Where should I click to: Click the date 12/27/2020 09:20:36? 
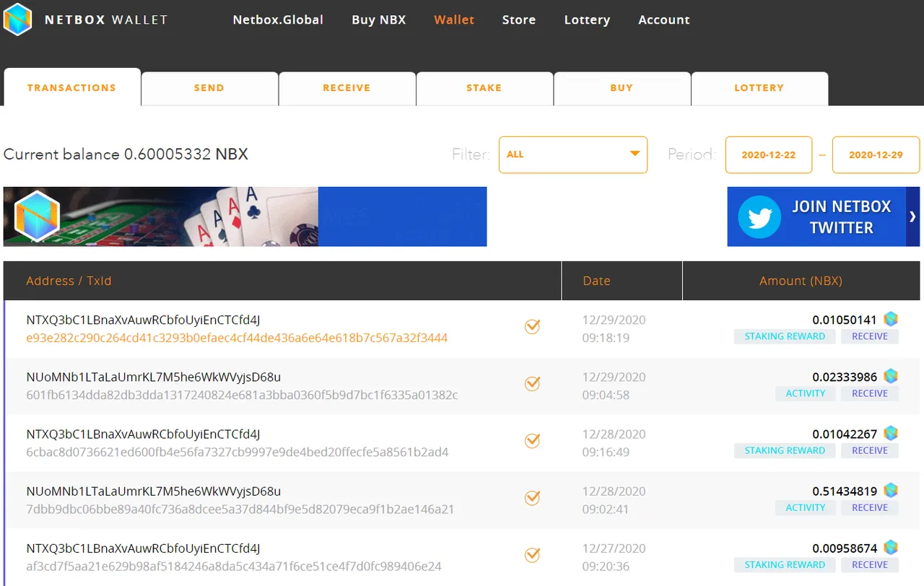coord(614,556)
